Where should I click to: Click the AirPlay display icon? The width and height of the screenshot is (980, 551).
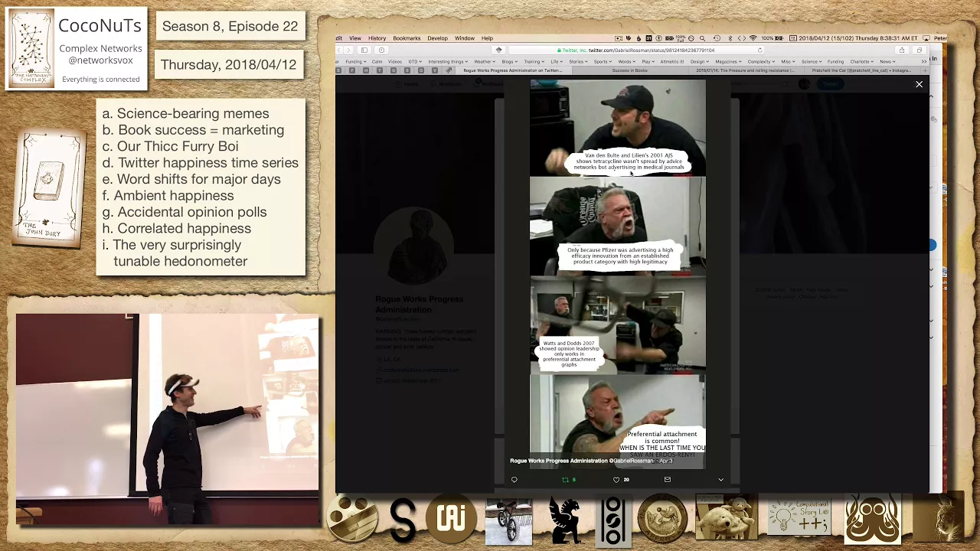pyautogui.click(x=926, y=38)
